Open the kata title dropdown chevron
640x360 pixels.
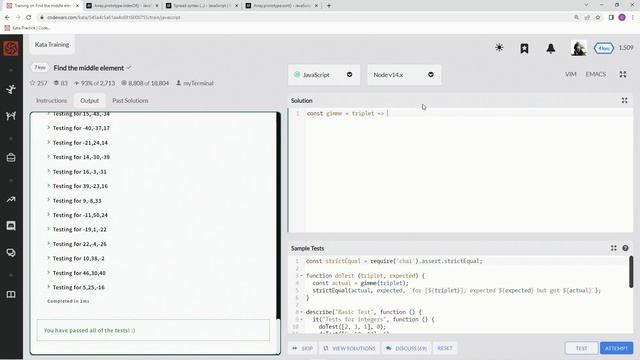(x=129, y=68)
